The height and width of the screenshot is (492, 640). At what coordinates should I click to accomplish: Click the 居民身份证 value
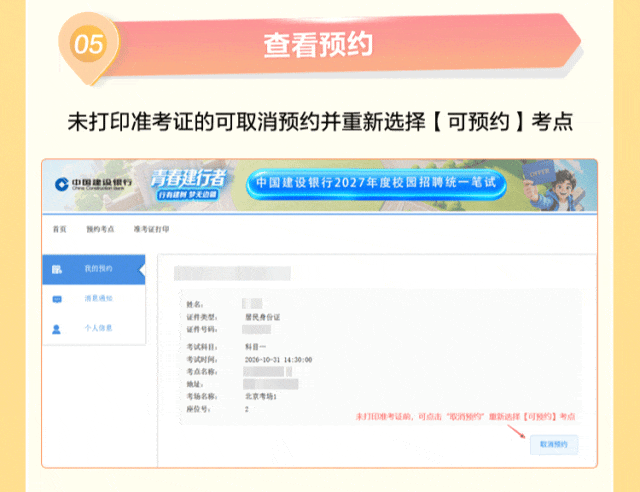(262, 317)
